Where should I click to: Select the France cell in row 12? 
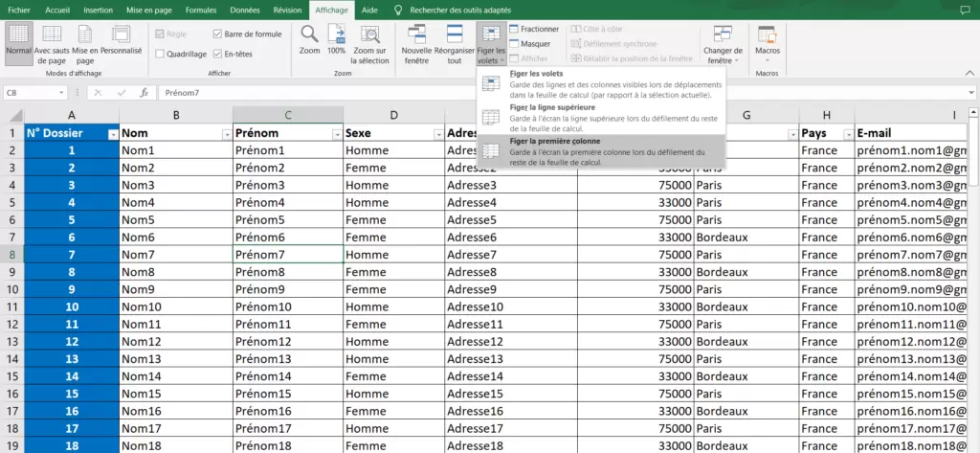point(827,325)
